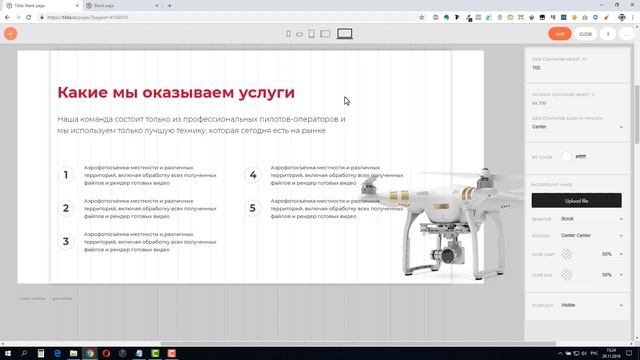Open a new browser tab
The width and height of the screenshot is (640, 360).
pos(170,6)
